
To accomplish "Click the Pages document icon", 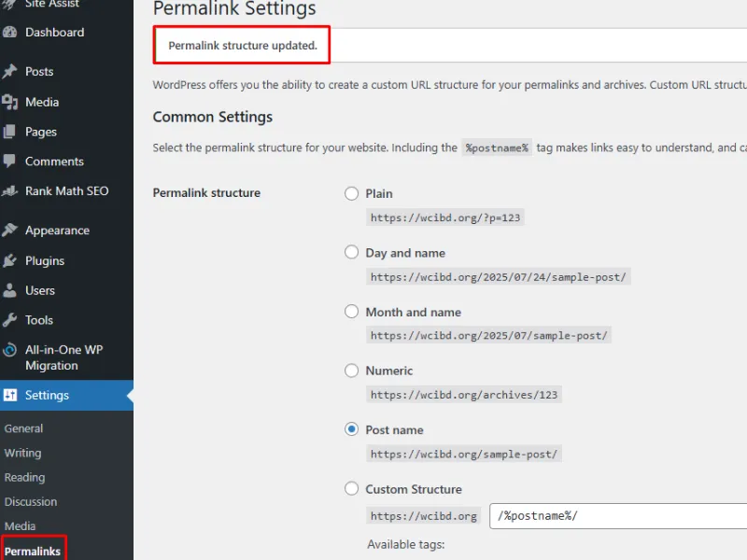I will (9, 132).
